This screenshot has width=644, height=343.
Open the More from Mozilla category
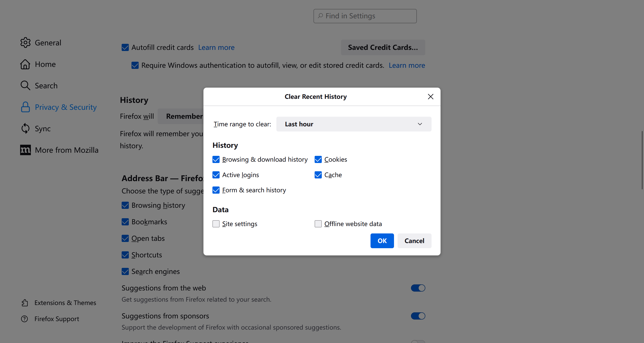[66, 150]
